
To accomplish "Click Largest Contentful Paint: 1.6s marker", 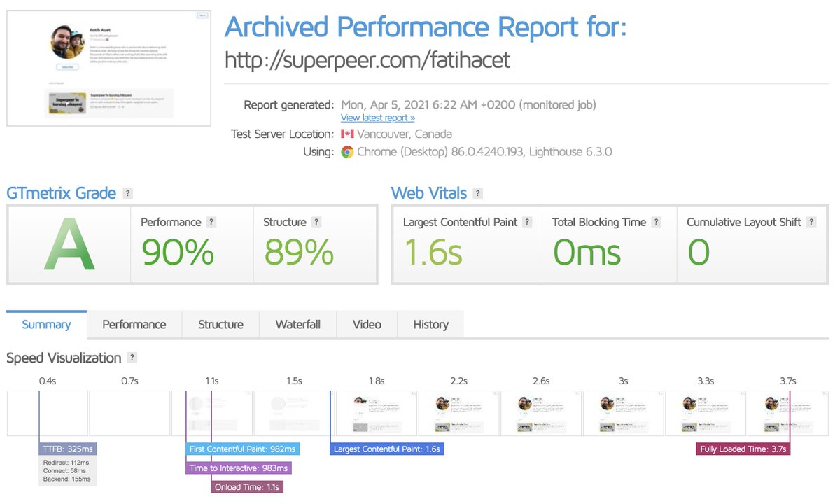I will (387, 449).
